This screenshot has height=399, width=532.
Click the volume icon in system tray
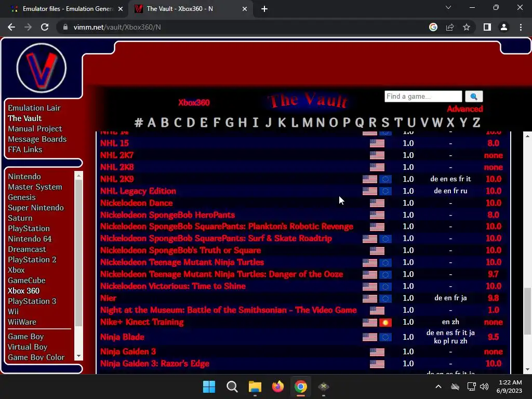(x=484, y=387)
